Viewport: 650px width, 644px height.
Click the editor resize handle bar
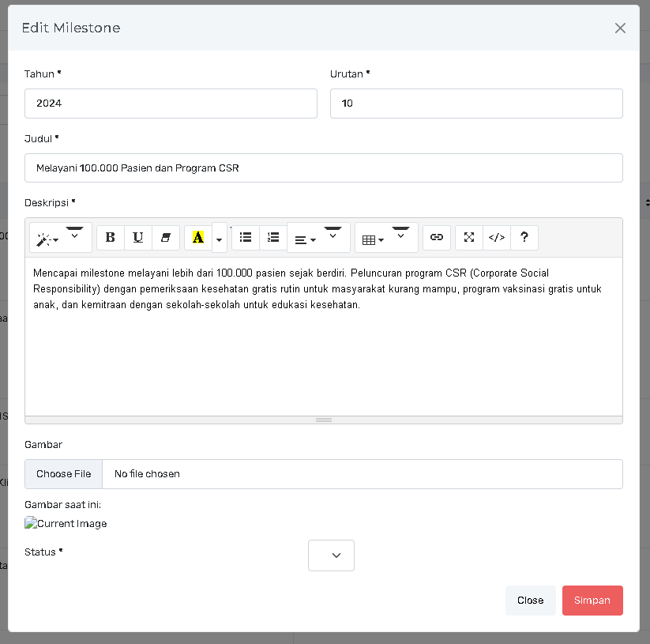point(324,420)
